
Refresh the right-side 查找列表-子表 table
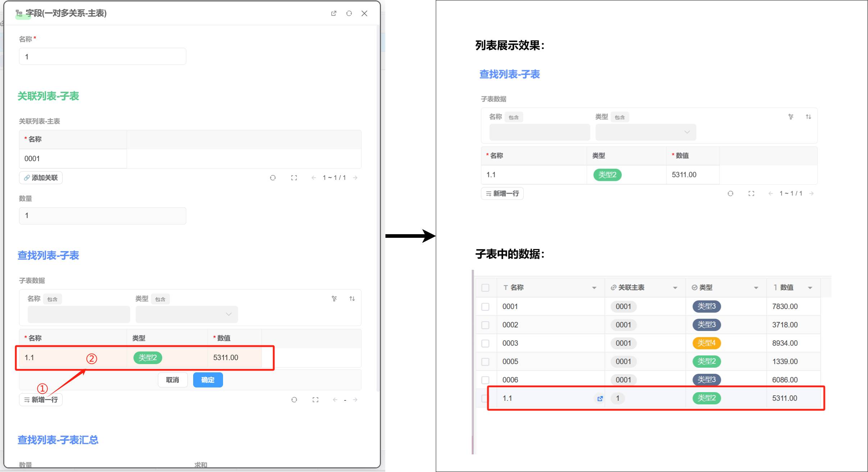point(730,194)
